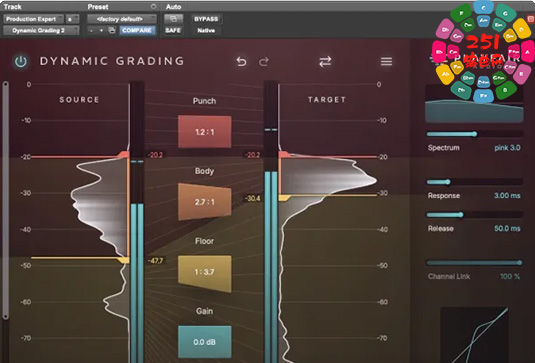Open the factory default preset dropdown
This screenshot has width=535, height=363.
point(121,19)
